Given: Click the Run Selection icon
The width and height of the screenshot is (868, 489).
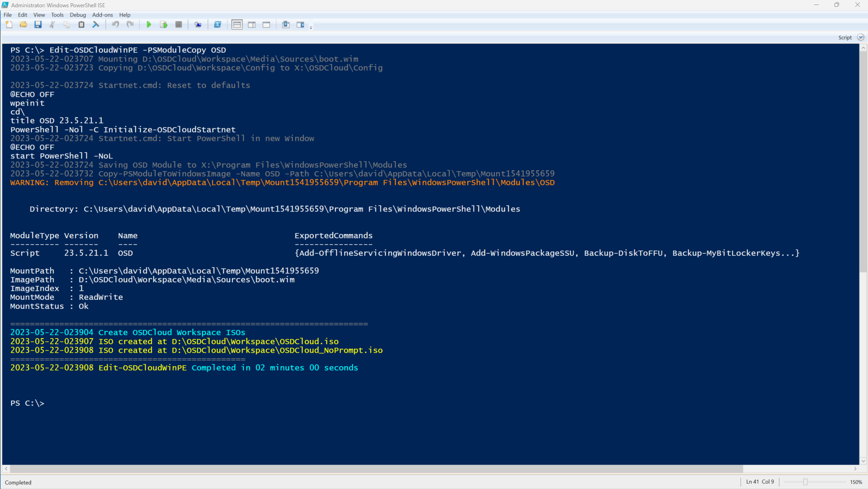Looking at the screenshot, I should click(x=164, y=25).
